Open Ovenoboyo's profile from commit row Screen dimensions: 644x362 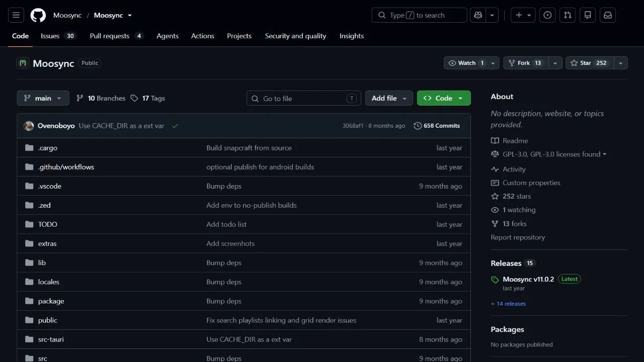(x=56, y=126)
